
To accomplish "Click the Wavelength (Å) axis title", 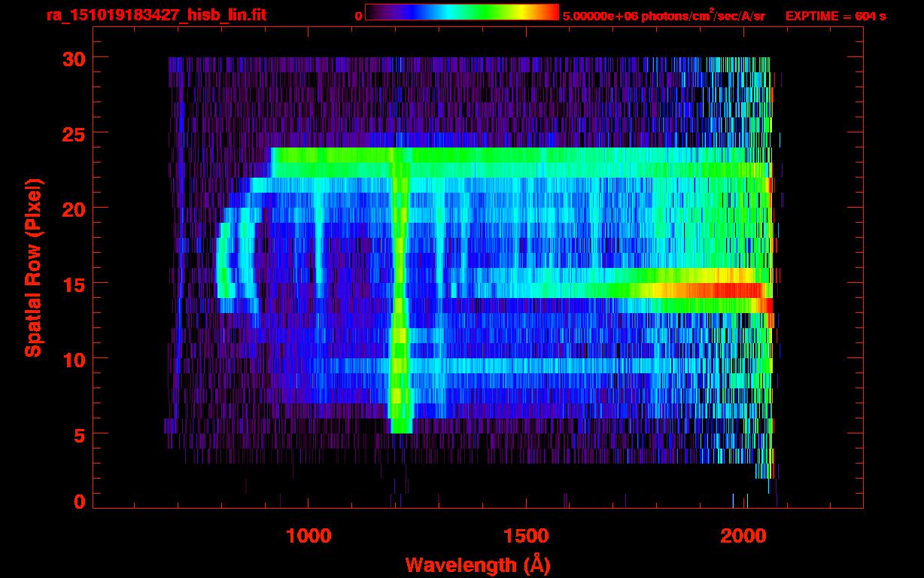I will (x=478, y=564).
